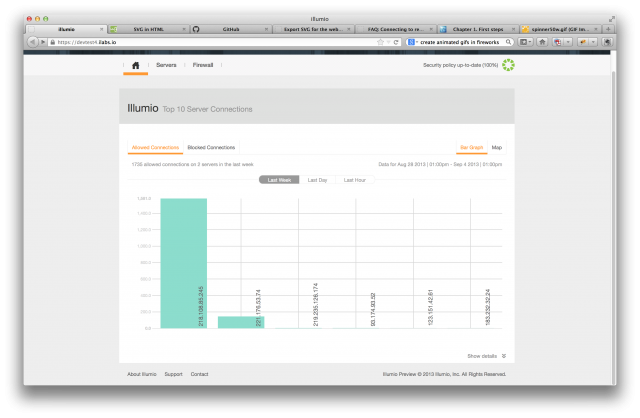Screen dimensions: 640x418
Task: Close the Chapter 1. First steps tab
Action: (x=513, y=29)
